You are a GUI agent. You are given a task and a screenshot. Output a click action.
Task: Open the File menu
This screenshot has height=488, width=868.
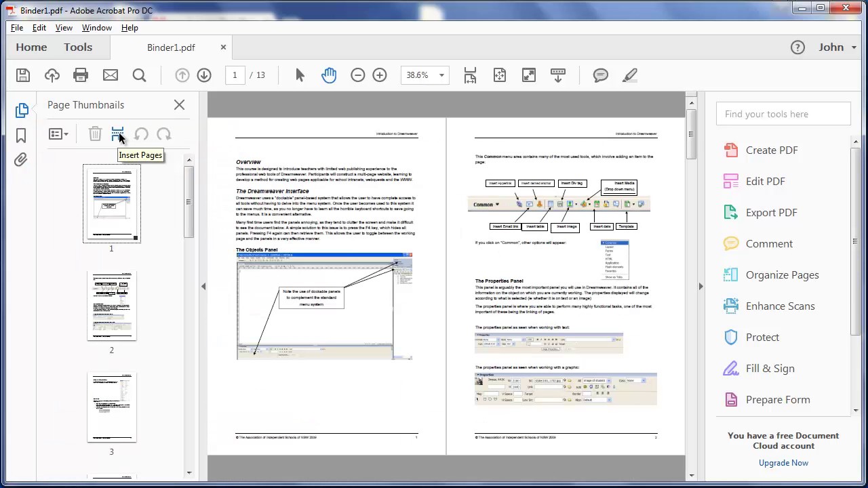click(17, 28)
